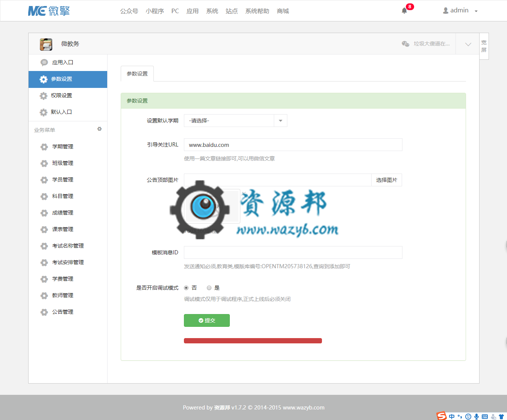Click the 默认入口 gear icon
The width and height of the screenshot is (507, 420).
click(x=44, y=112)
